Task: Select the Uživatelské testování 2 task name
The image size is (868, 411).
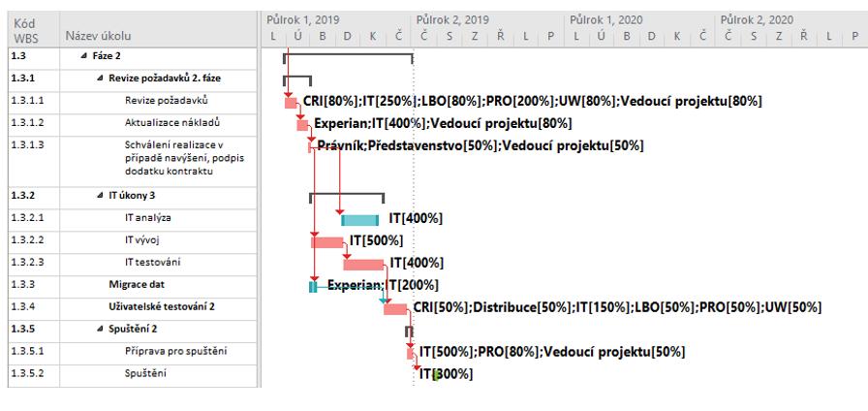Action: [161, 307]
